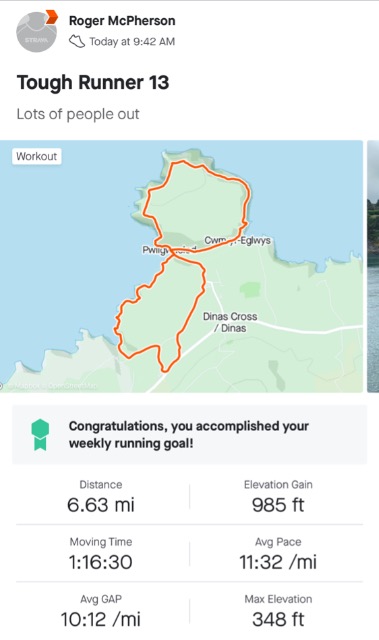Image resolution: width=379 pixels, height=640 pixels.
Task: Click the Workout tag on the map
Action: (x=37, y=156)
